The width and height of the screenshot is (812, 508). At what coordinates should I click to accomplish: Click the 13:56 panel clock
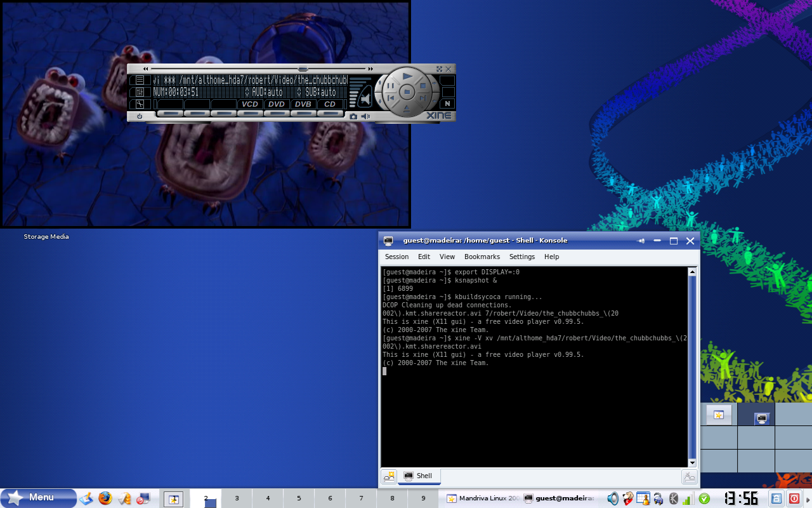pos(742,498)
